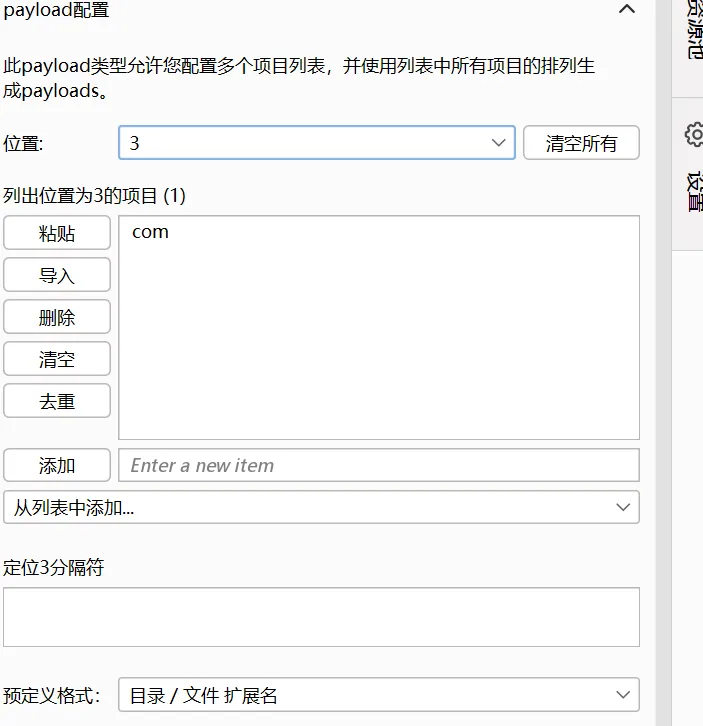Open the 预定义格式 dropdown
Screen dimensions: 703x726
(378, 695)
